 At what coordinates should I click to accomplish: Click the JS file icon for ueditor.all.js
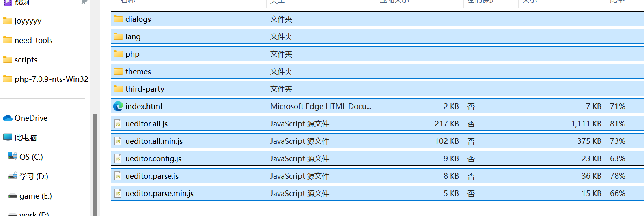[x=118, y=124]
